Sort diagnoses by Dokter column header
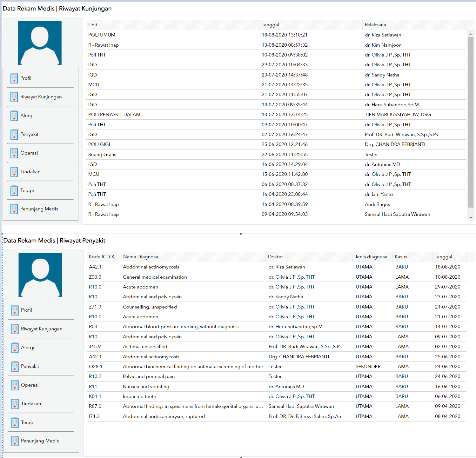This screenshot has height=458, width=476. tap(309, 257)
